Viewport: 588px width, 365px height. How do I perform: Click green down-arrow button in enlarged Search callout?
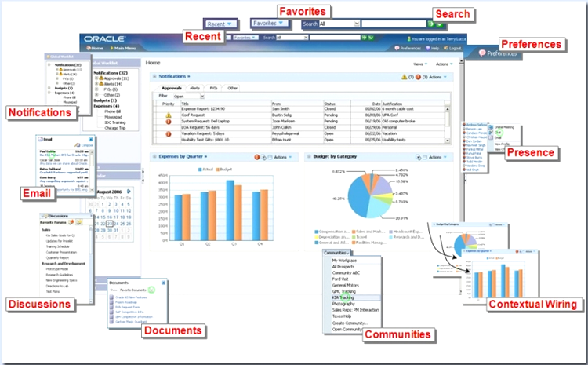[440, 24]
